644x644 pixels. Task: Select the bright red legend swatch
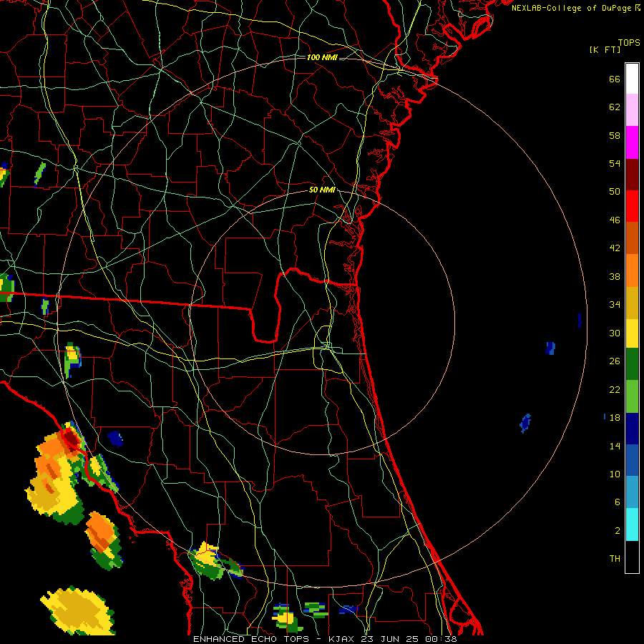[632, 206]
